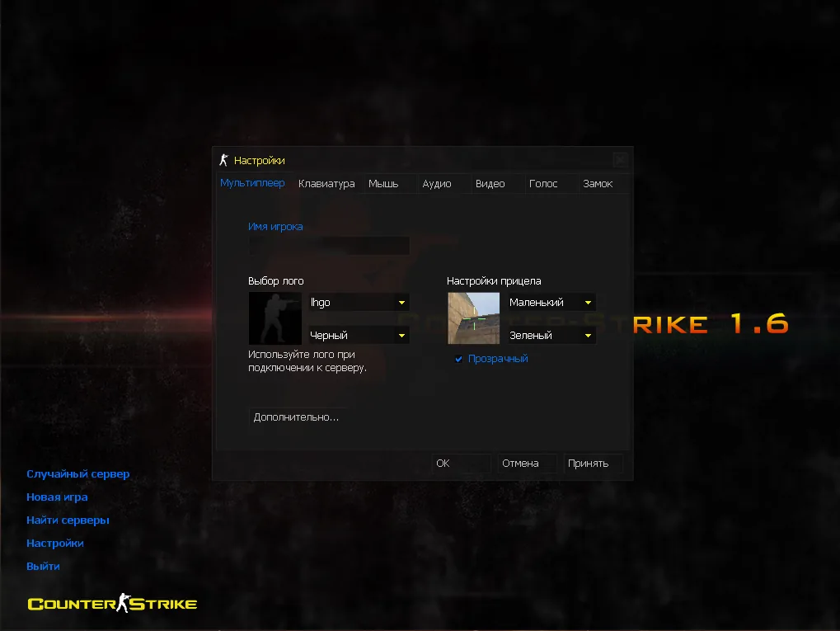Click the spray logo preview thumbnail
Viewport: 840px width, 631px height.
click(275, 318)
